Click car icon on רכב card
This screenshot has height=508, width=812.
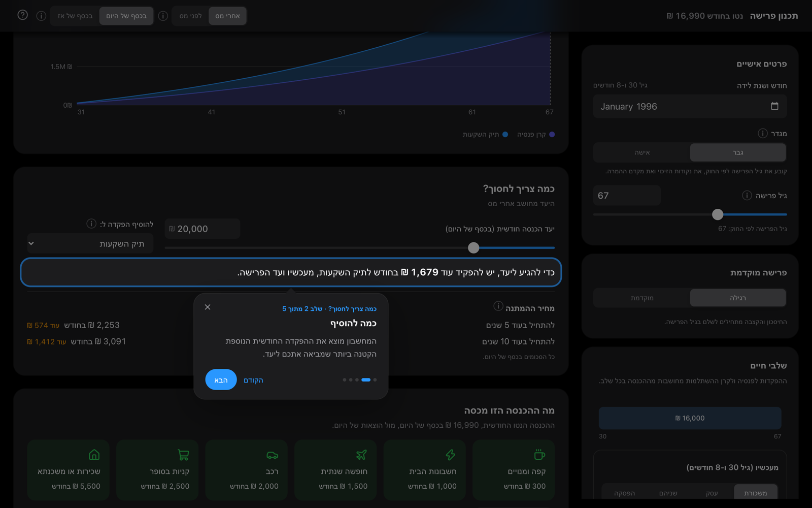point(272,454)
